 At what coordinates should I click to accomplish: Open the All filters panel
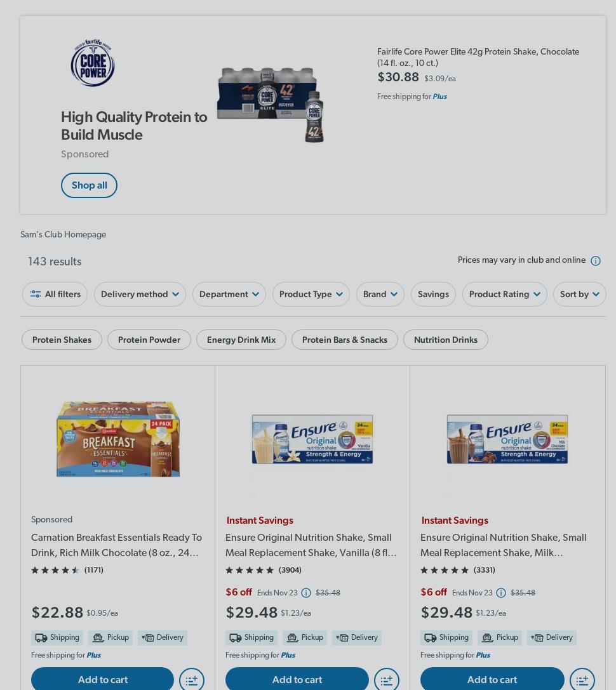click(55, 294)
